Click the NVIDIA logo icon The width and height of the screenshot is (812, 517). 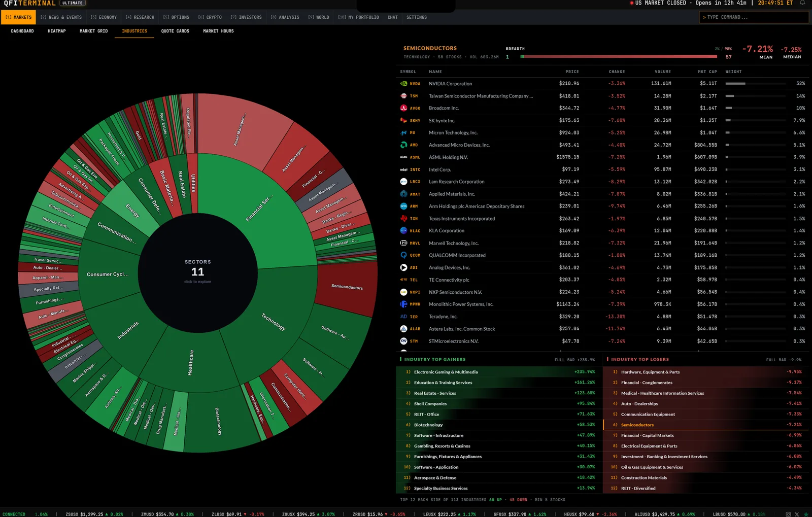click(403, 84)
